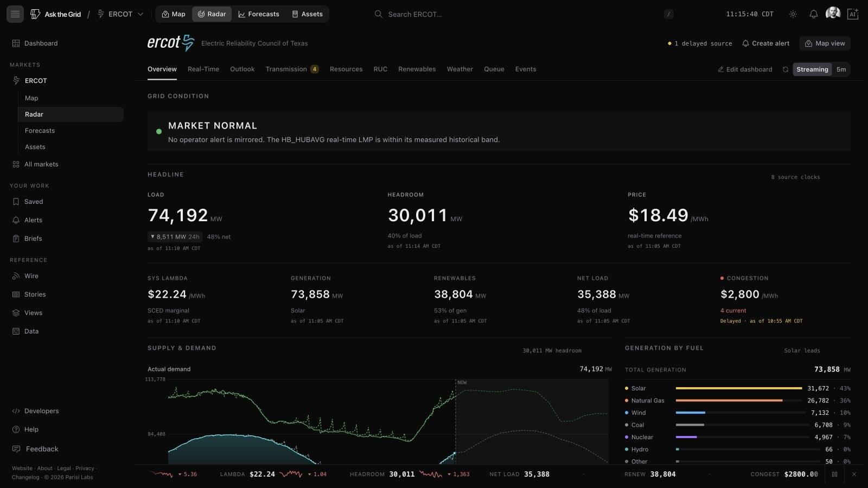The width and height of the screenshot is (868, 488).
Task: Open Forecasts in the top navigation bar
Action: (x=259, y=14)
